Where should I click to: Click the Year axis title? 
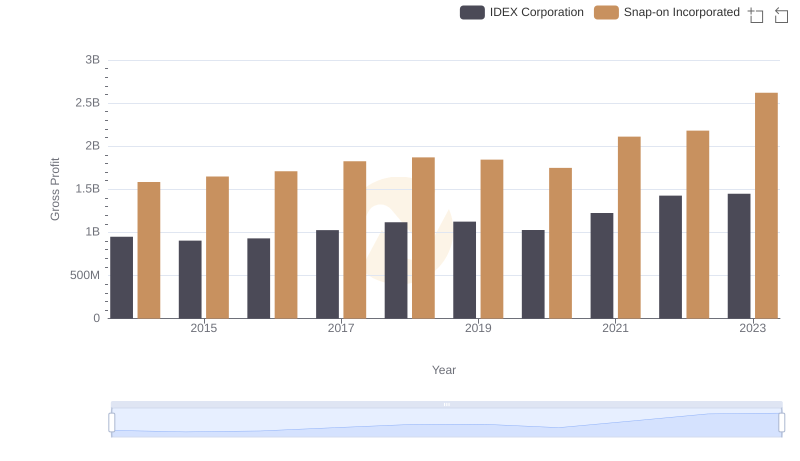pyautogui.click(x=444, y=370)
